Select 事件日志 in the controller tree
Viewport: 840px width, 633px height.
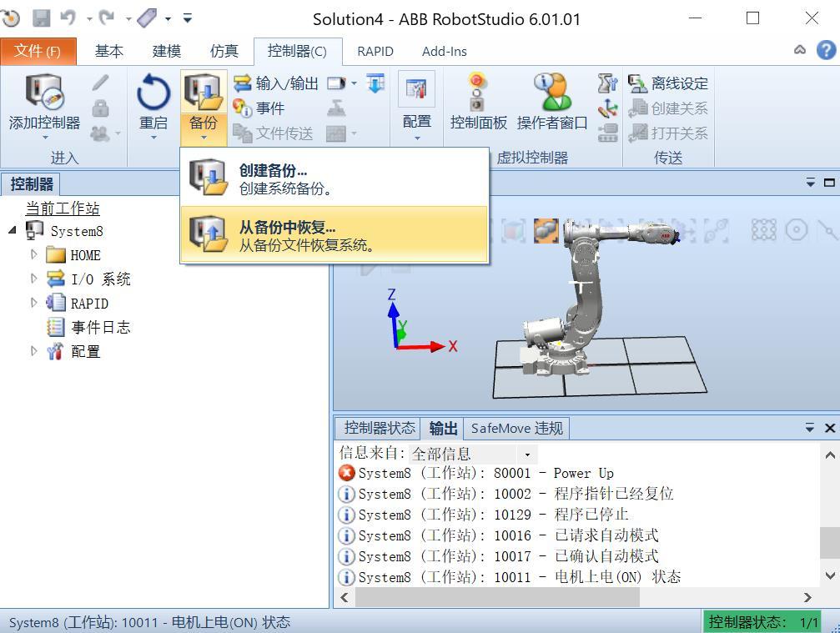[x=101, y=327]
